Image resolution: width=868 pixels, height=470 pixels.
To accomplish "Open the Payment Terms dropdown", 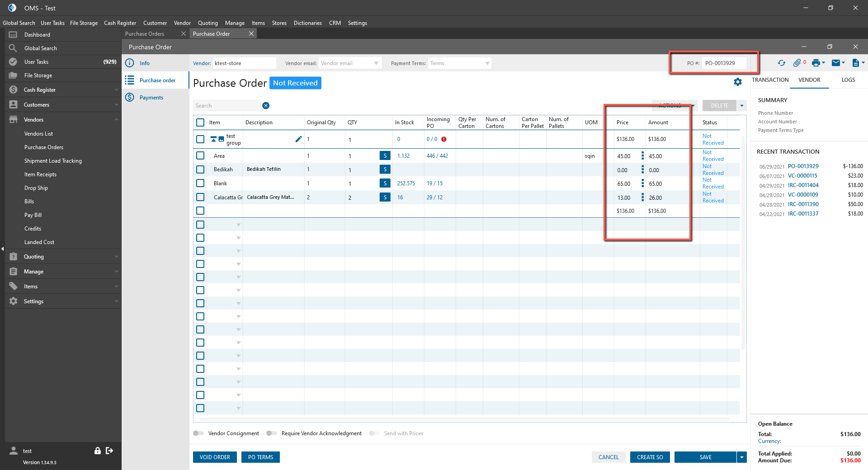I will tap(459, 63).
